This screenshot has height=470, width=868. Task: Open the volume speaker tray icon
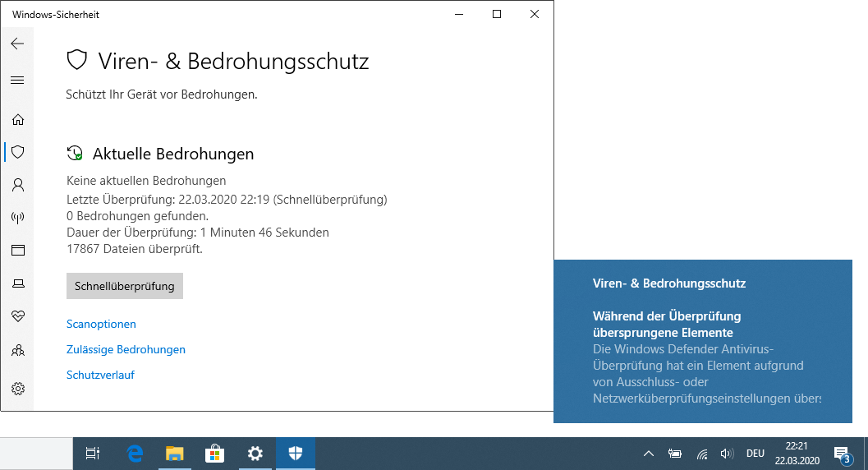(x=727, y=454)
